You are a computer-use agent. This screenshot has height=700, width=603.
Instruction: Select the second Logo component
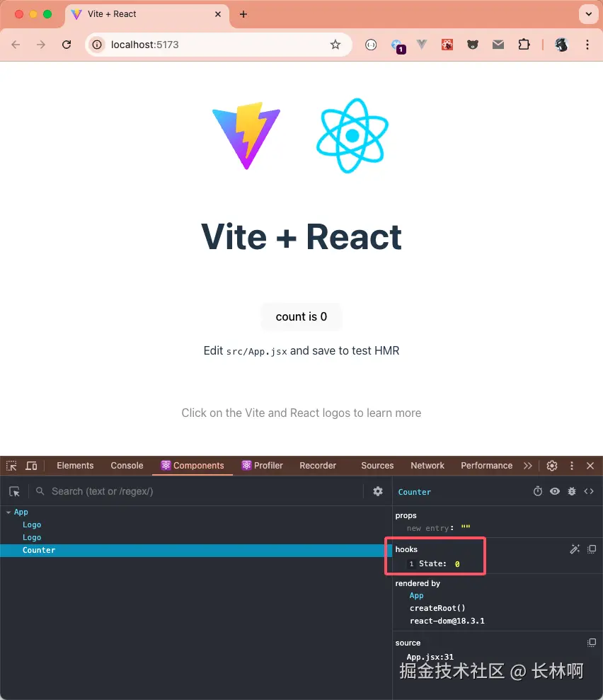(x=32, y=537)
